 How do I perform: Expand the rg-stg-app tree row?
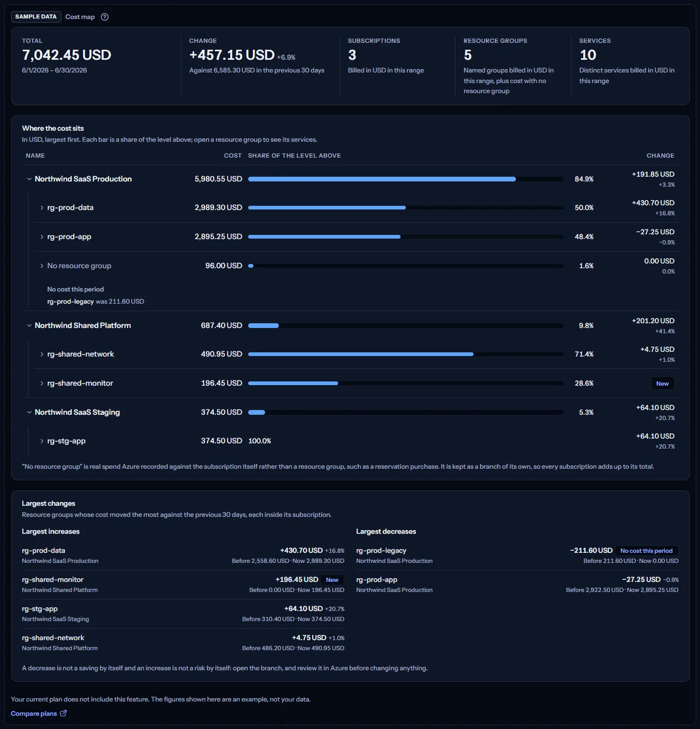(42, 441)
